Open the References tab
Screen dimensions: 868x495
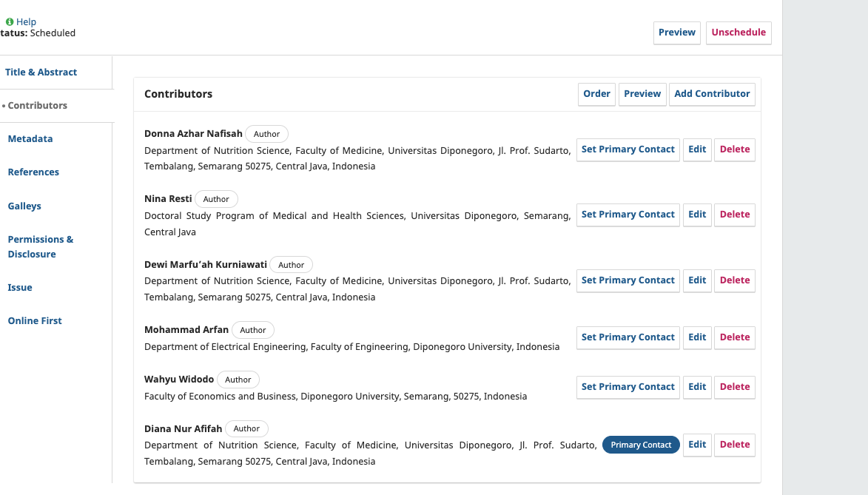pyautogui.click(x=33, y=172)
